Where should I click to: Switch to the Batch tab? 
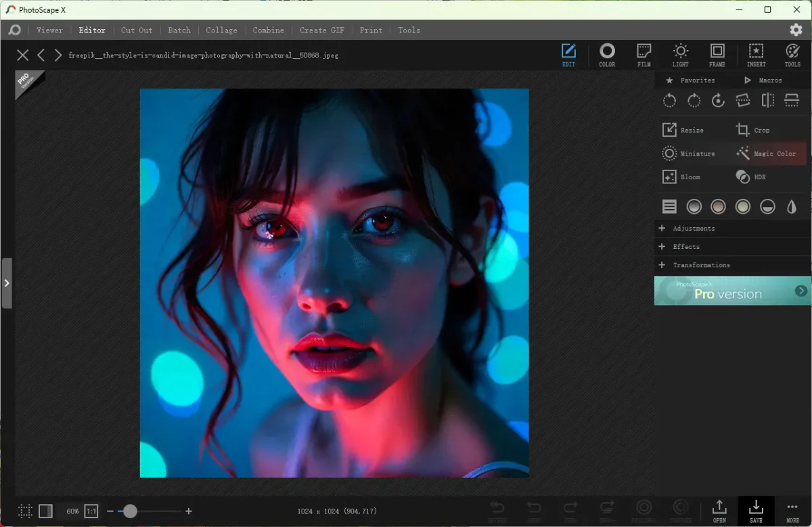click(x=179, y=30)
